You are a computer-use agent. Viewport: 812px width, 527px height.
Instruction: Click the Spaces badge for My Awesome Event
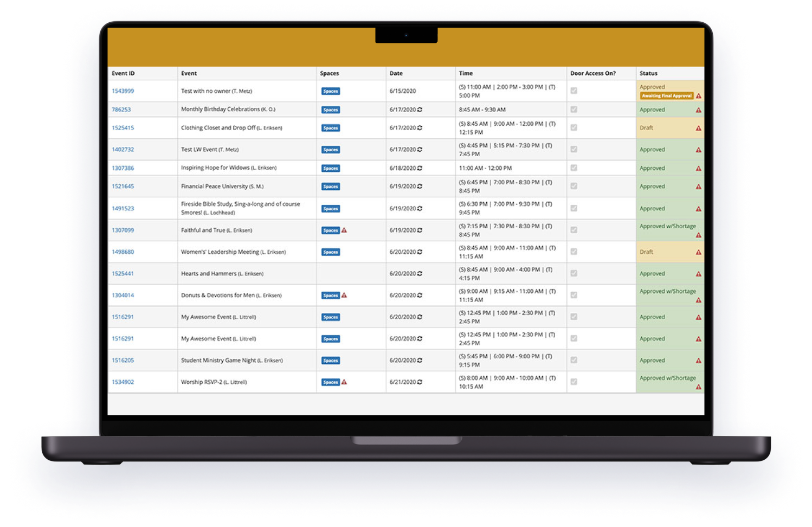coord(331,317)
